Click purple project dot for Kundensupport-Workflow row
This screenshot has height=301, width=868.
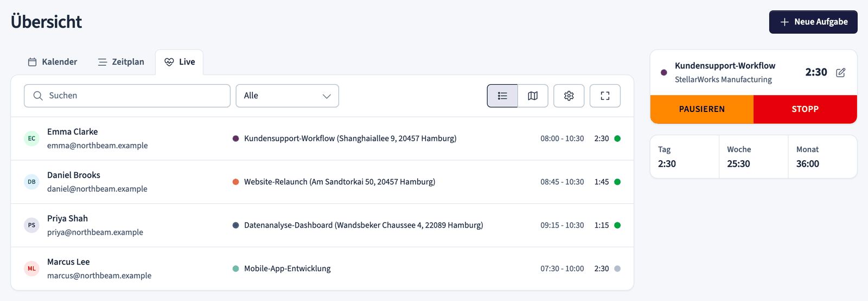pyautogui.click(x=235, y=139)
